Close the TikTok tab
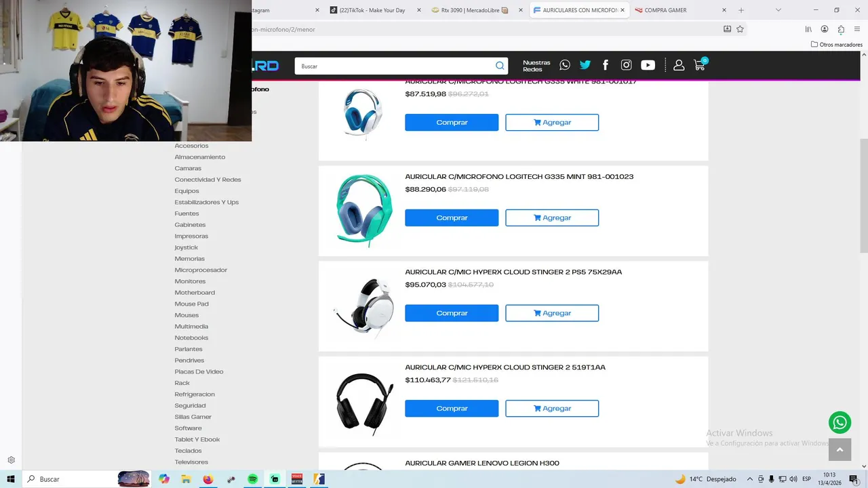The width and height of the screenshot is (868, 488). 418,10
